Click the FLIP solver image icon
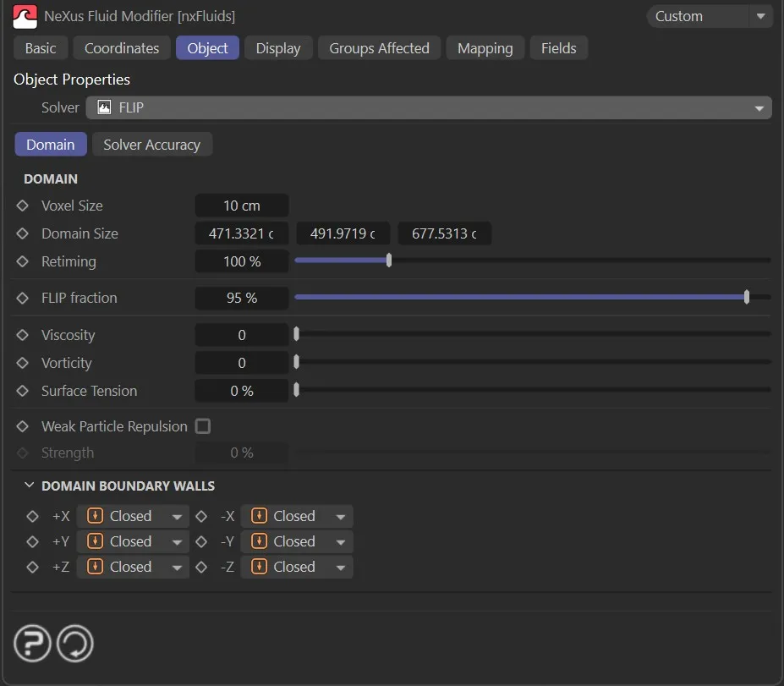This screenshot has width=784, height=686. click(104, 107)
